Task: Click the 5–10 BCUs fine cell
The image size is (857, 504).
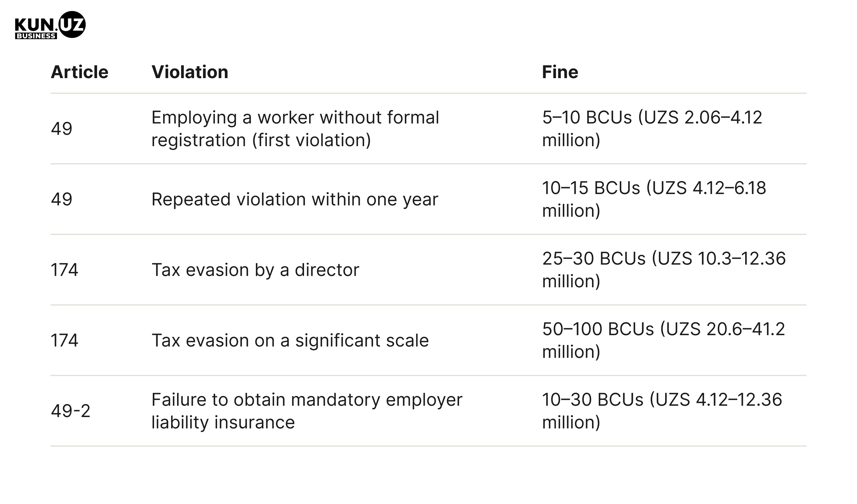Action: pos(652,129)
